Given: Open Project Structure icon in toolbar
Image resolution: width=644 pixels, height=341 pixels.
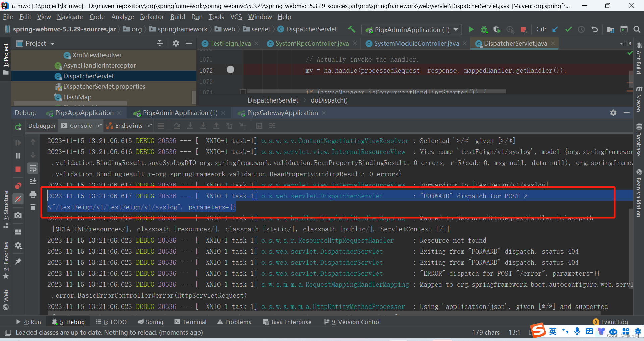Looking at the screenshot, I should (x=611, y=29).
